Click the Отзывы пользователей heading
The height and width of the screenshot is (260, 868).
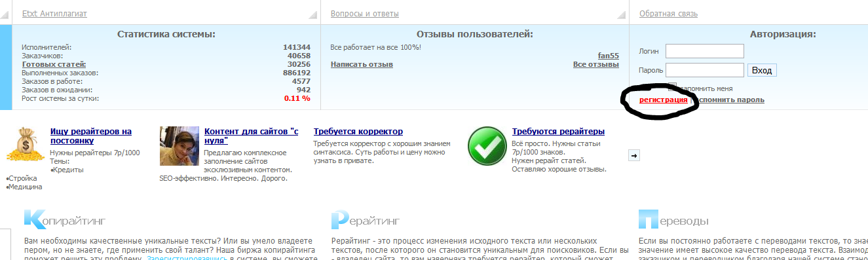coord(475,34)
